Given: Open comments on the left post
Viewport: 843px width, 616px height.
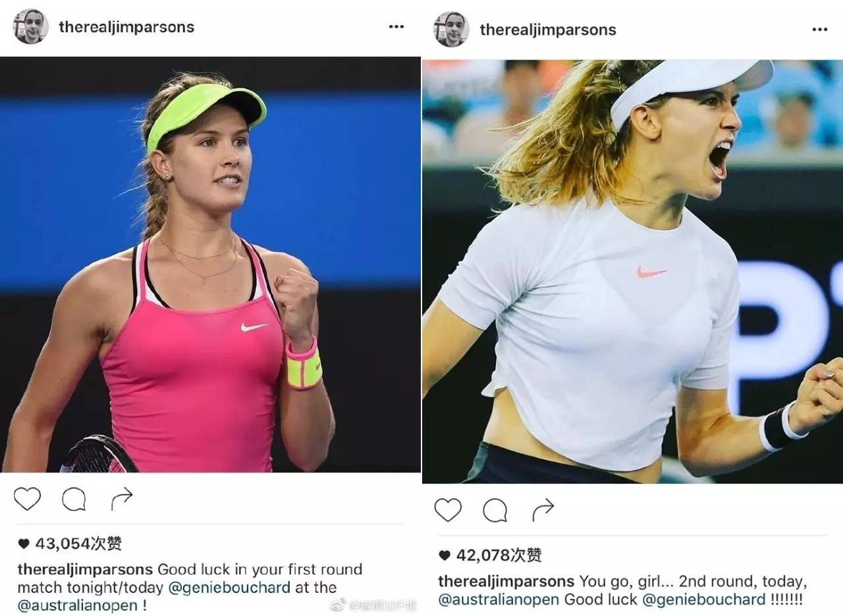Looking at the screenshot, I should [x=74, y=499].
